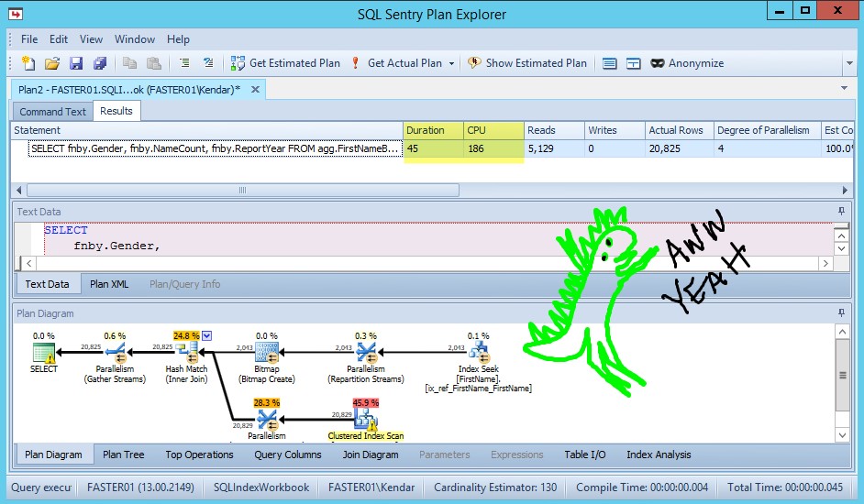Select the SELECT operator node

pyautogui.click(x=43, y=353)
